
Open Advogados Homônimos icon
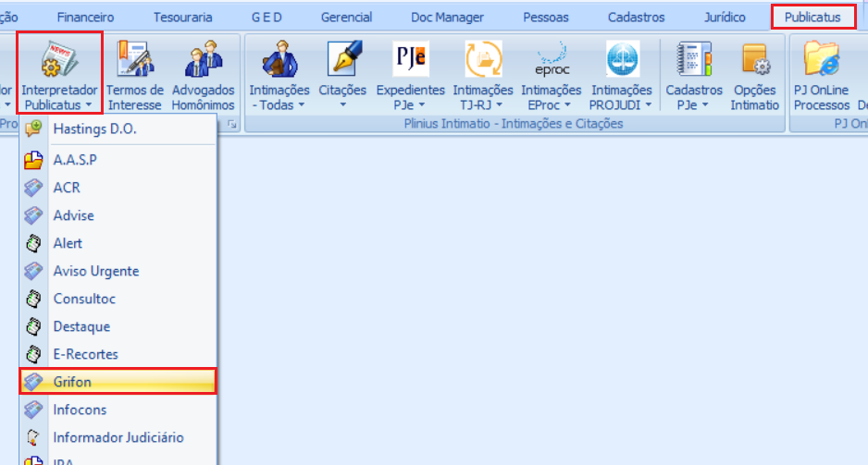(204, 58)
